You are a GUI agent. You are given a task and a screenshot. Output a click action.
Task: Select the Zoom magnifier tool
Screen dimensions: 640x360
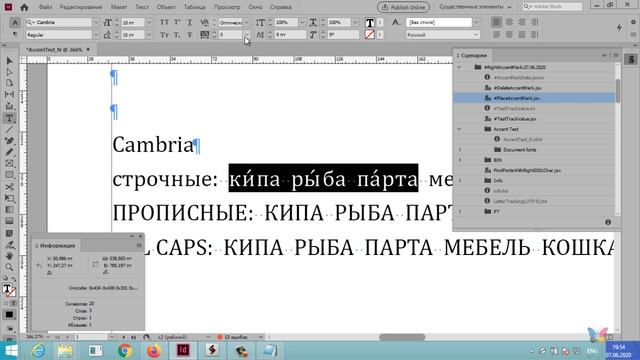pos(9,267)
